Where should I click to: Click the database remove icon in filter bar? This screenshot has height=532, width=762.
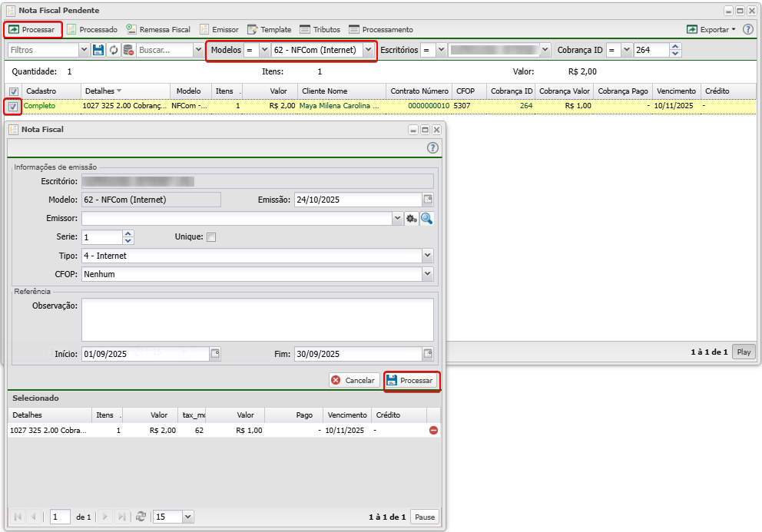pyautogui.click(x=128, y=50)
